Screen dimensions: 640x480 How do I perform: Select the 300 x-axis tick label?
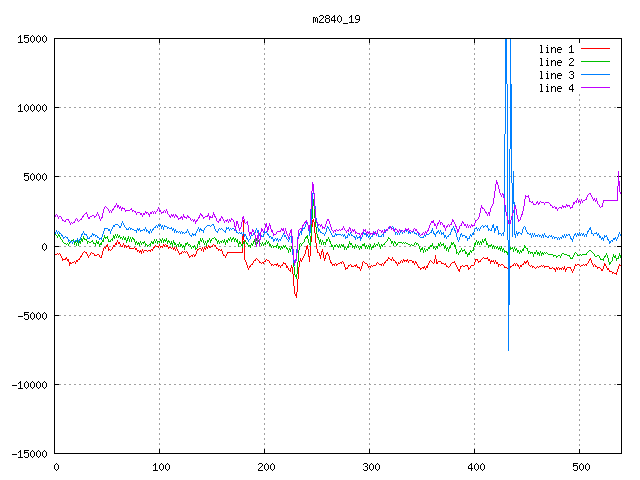tap(370, 467)
